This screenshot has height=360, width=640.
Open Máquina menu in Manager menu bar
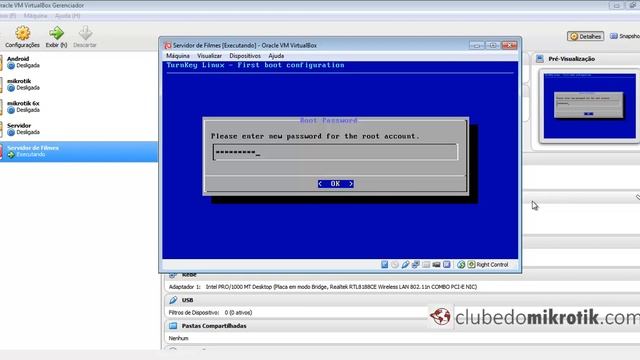35,16
